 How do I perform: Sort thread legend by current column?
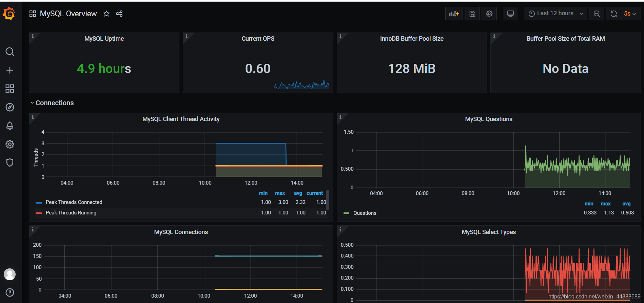coord(315,193)
